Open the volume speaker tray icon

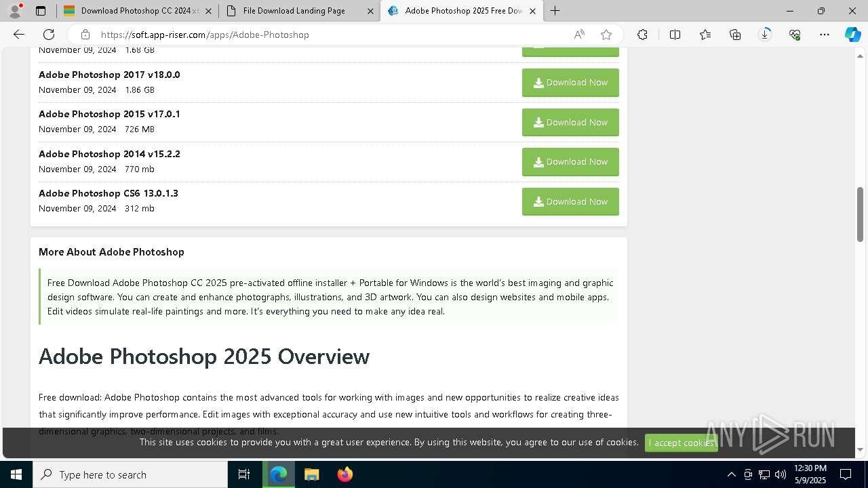(x=781, y=474)
